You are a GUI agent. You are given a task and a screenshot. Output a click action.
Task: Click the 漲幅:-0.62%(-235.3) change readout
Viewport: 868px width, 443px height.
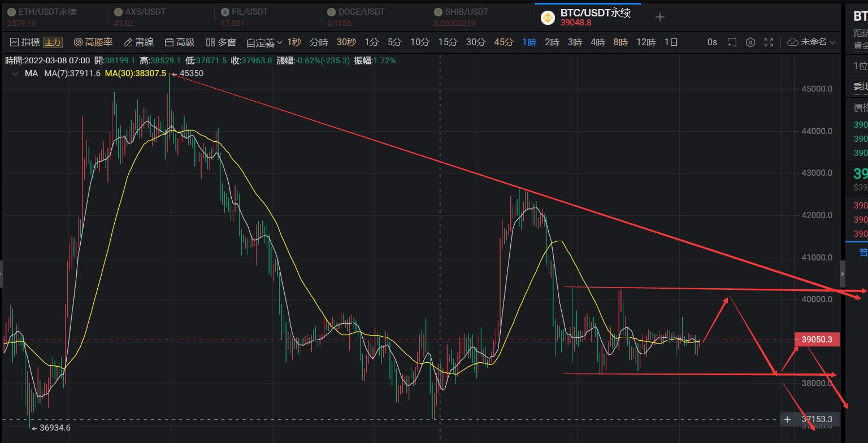coord(313,60)
